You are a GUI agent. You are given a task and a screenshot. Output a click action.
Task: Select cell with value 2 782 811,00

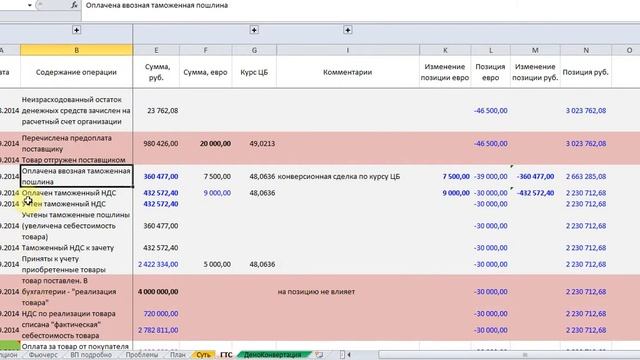tap(156, 330)
